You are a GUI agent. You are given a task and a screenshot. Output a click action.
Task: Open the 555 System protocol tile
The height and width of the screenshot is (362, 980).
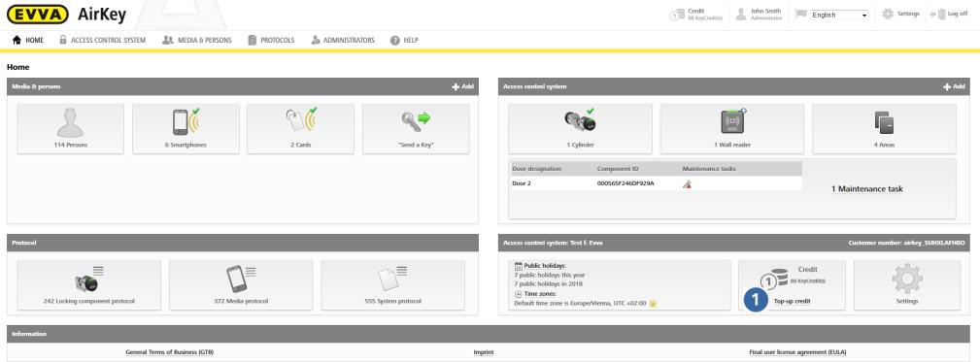[x=392, y=284]
